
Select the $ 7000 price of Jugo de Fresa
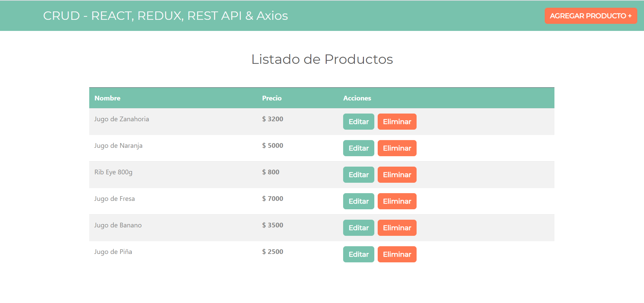point(273,199)
